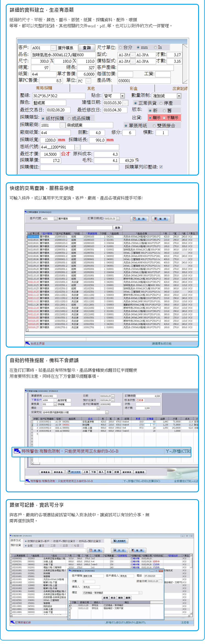Select the 當日 expected shipping filter
This screenshot has width=205, height=644.
point(38,545)
